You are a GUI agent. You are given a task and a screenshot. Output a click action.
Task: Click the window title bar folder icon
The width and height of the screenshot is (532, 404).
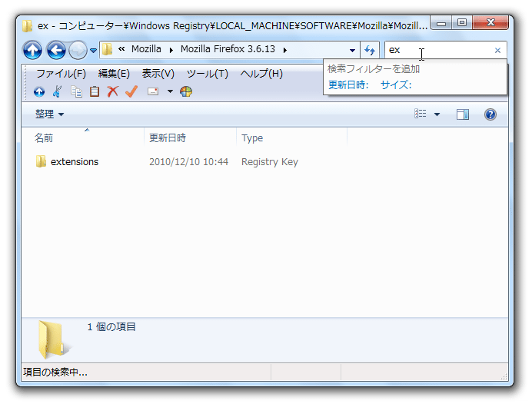tap(27, 26)
